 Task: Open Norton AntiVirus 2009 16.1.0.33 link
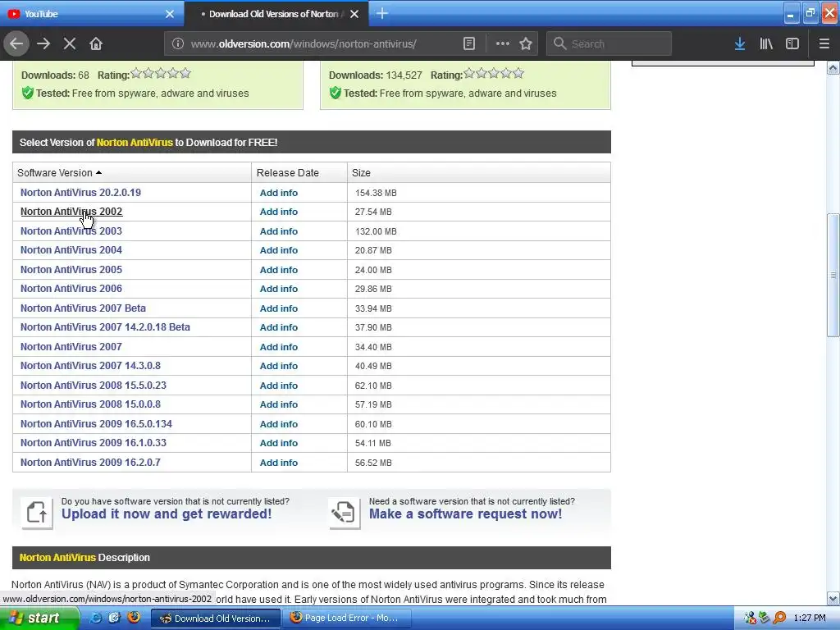[94, 443]
